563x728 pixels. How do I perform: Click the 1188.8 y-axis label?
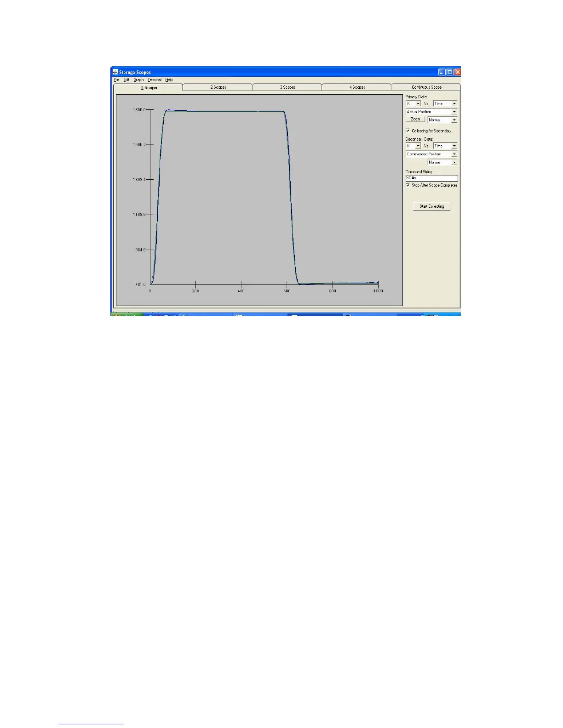click(139, 215)
